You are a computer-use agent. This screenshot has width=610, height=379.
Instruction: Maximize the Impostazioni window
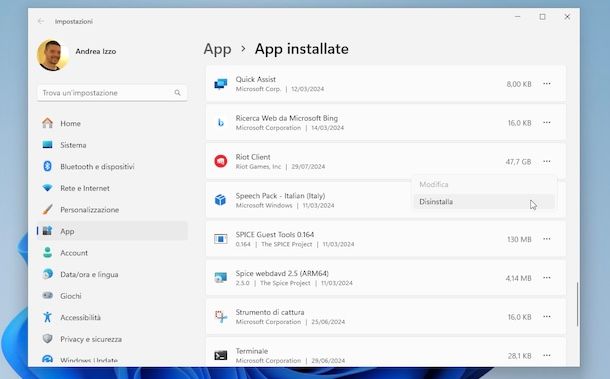tap(542, 17)
